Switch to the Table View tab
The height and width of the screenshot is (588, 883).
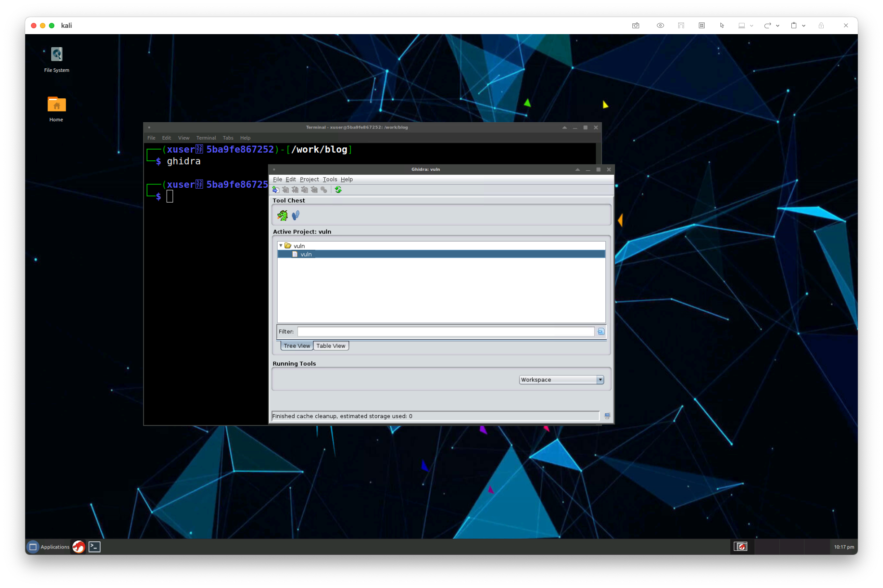pyautogui.click(x=331, y=345)
